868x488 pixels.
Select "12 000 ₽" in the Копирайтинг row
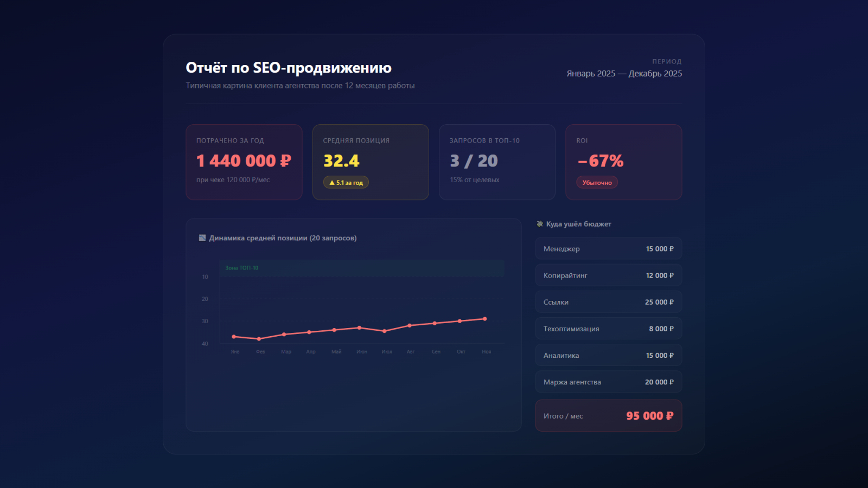click(x=660, y=275)
